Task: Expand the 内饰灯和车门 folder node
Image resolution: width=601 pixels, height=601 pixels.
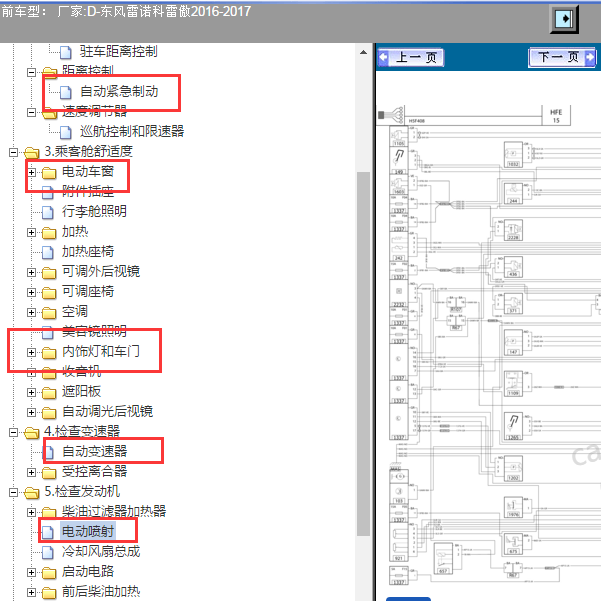Action: click(x=32, y=352)
